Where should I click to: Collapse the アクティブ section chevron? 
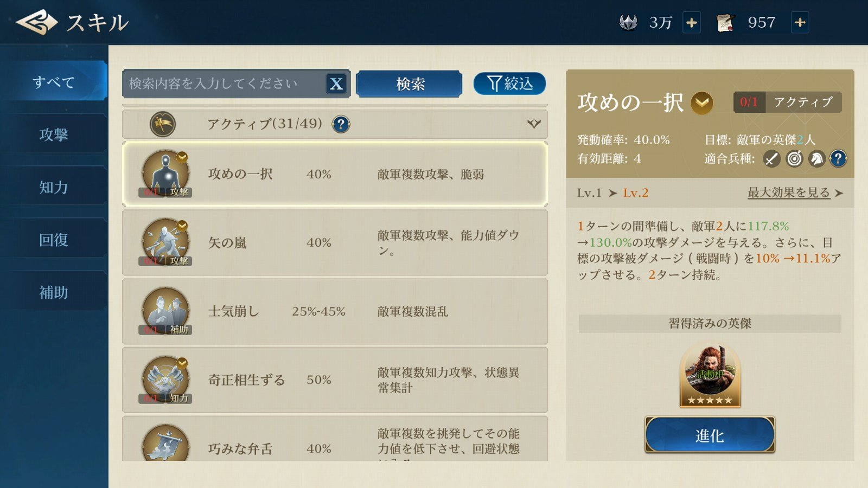[534, 124]
